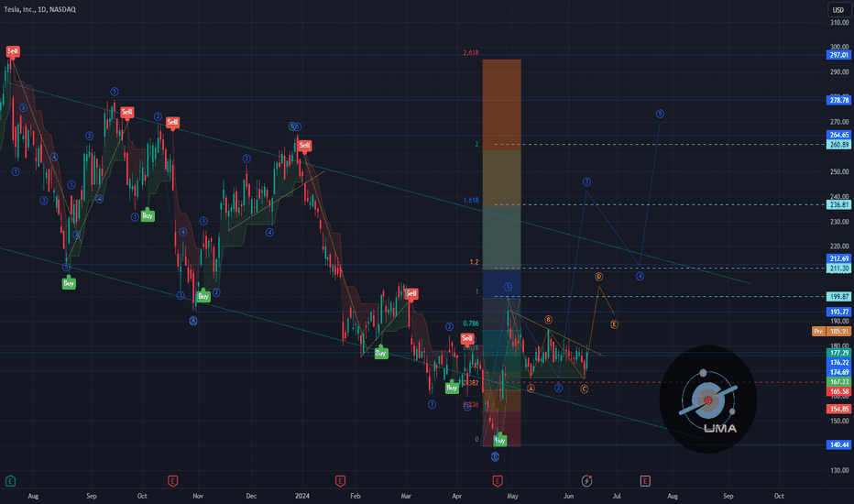
Task: Open the green earnings marker before Aug
Action: [10, 480]
